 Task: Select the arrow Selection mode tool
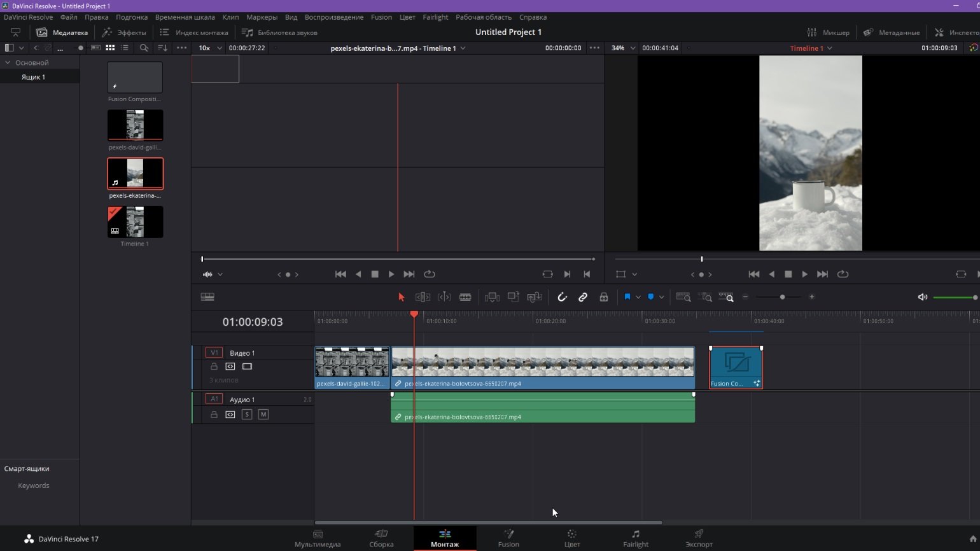point(401,297)
